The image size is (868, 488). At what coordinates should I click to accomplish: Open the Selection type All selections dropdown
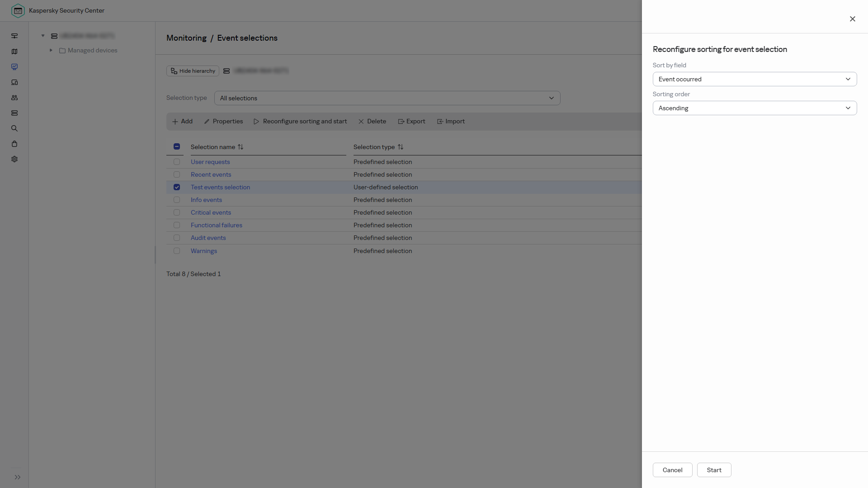click(387, 98)
